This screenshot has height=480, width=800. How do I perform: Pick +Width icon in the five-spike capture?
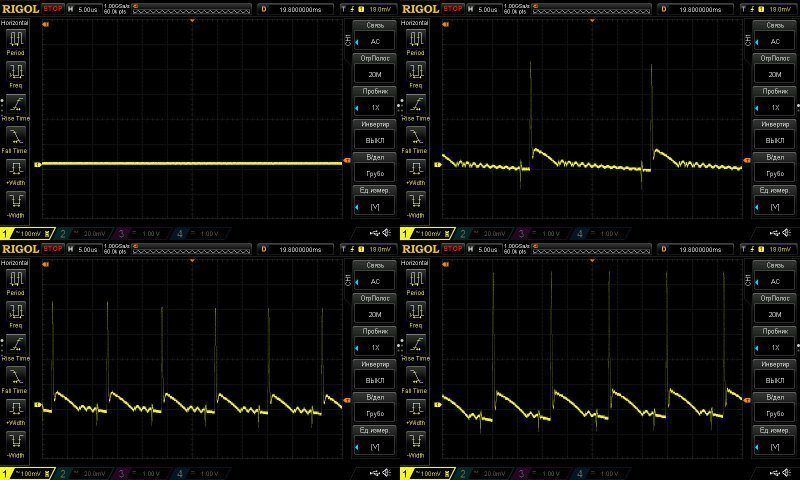[x=416, y=409]
